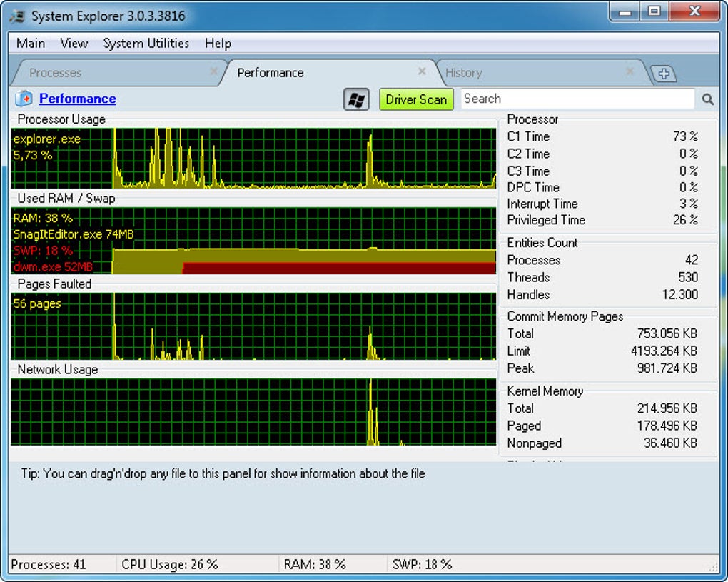Viewport: 728px width, 582px height.
Task: Click the drag'n'drop tip panel text
Action: (x=223, y=473)
